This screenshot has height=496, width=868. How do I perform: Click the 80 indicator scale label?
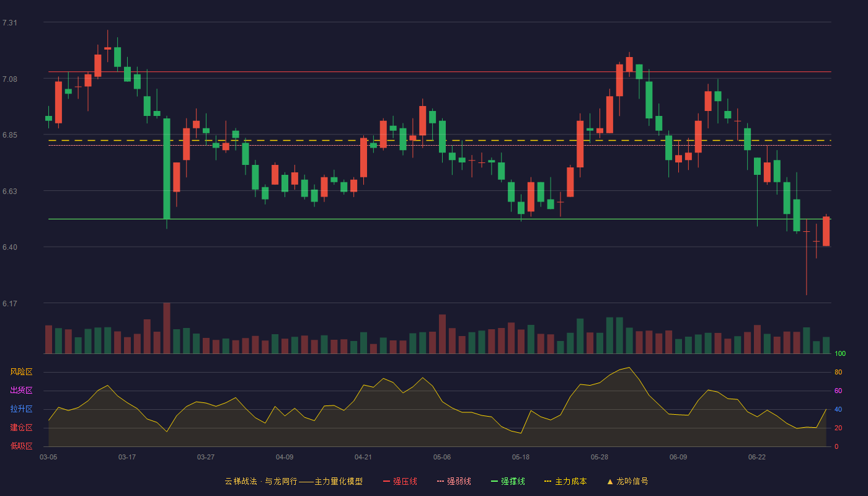(x=838, y=372)
